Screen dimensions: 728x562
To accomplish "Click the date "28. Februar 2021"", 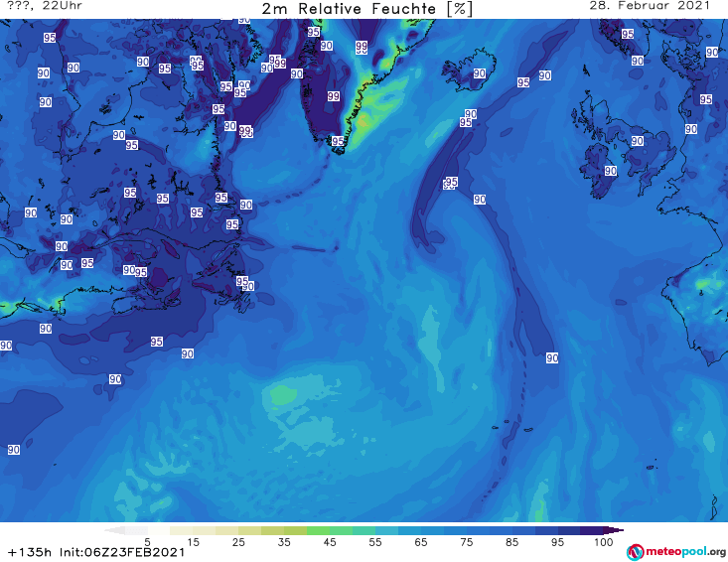I will click(650, 6).
